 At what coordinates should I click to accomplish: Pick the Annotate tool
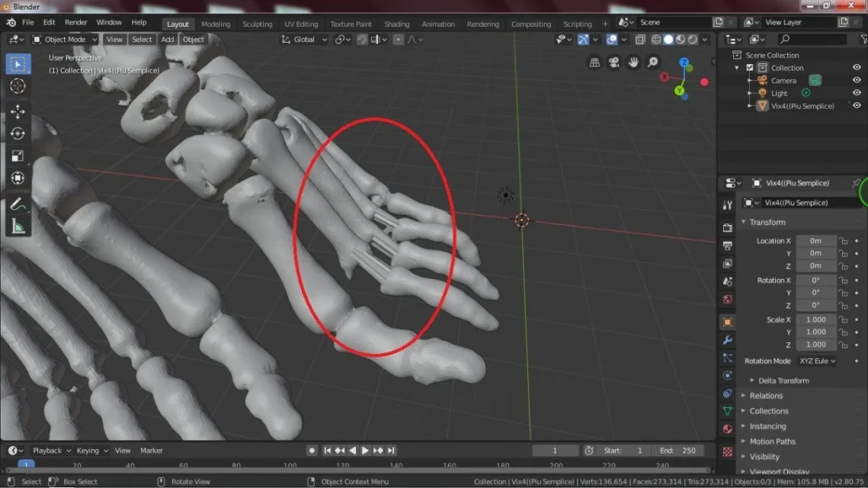point(18,204)
